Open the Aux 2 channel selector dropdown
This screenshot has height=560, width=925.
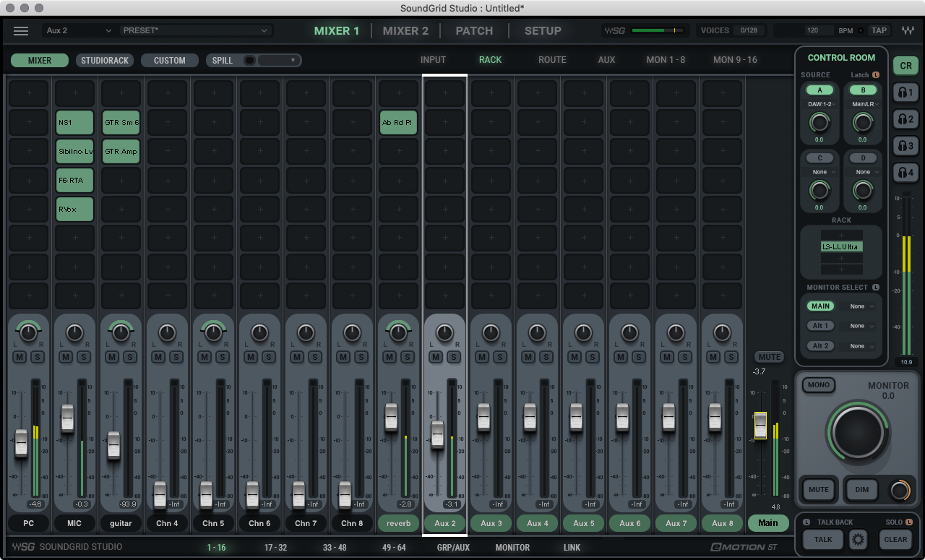79,30
